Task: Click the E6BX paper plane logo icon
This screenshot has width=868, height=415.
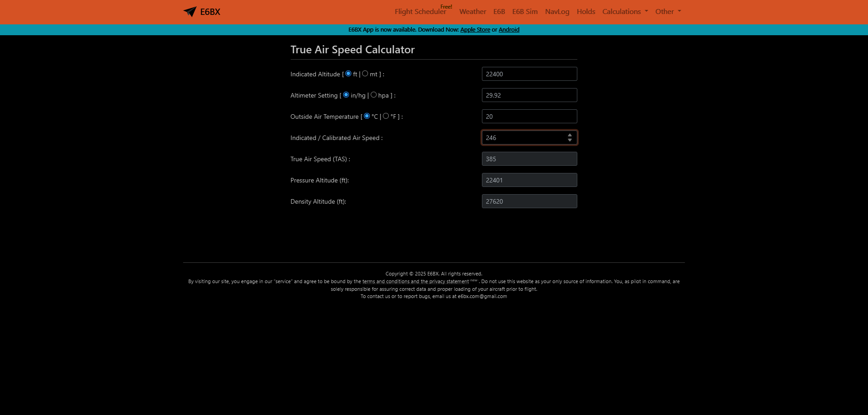Action: coord(190,12)
